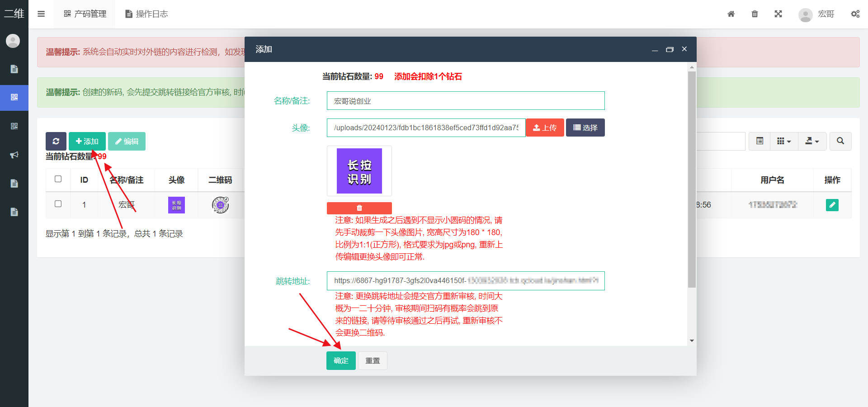Toggle fullscreen with the expand icon
Viewport: 868px width, 407px height.
778,14
